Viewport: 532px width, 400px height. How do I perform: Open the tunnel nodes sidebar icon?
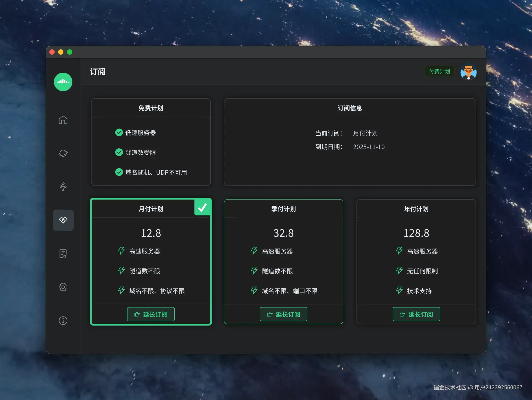[x=63, y=187]
